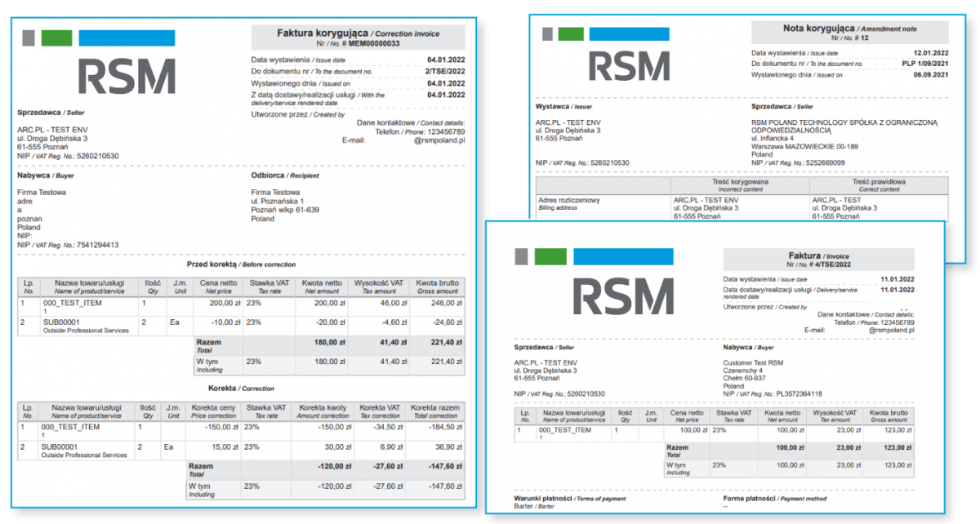Click the green square in the correction invoice logo
The height and width of the screenshot is (524, 980).
[56, 38]
